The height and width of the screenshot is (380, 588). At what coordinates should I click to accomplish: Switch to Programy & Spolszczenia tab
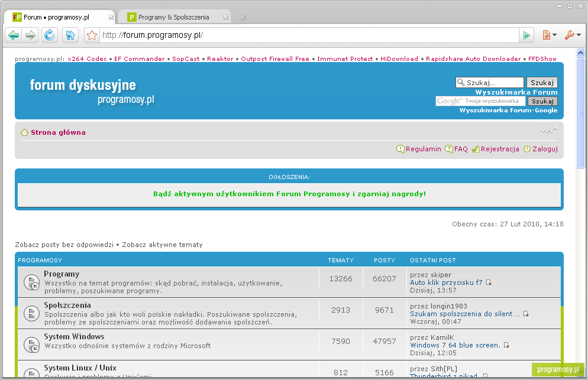point(175,17)
